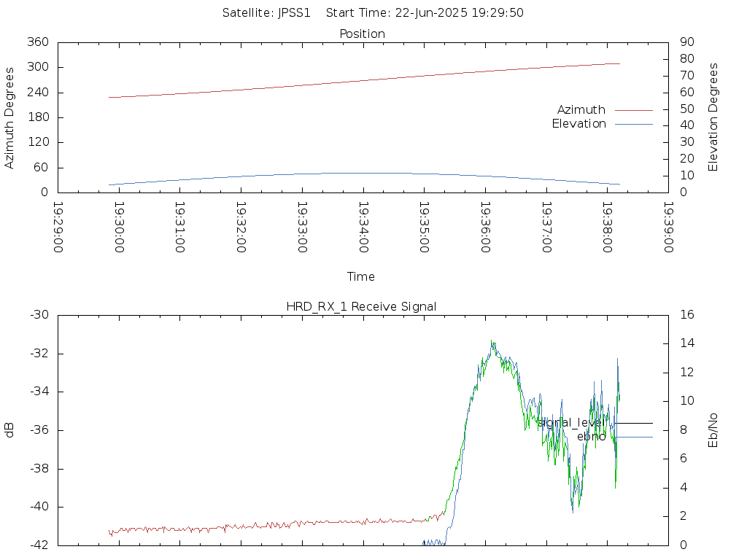
Task: Click the 8 tick on Eb/No axis
Action: point(683,430)
